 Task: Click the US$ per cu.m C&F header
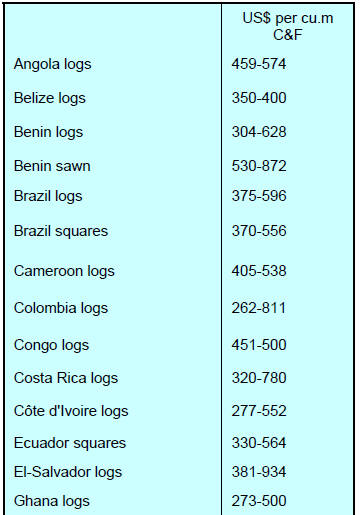(x=288, y=26)
